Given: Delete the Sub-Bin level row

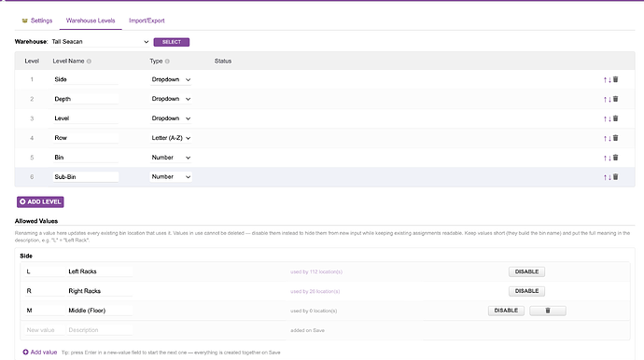Looking at the screenshot, I should pos(615,177).
